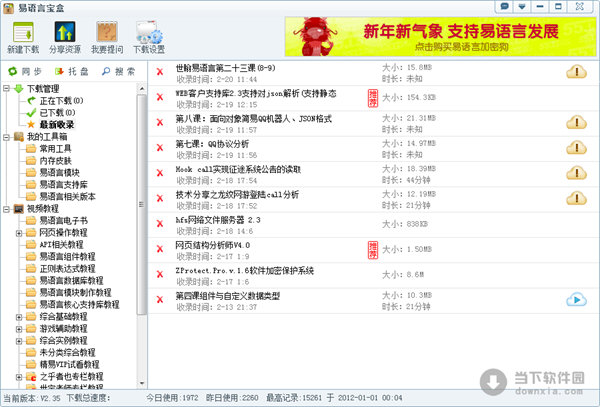Select 正在下载(0) in the tree

pos(61,101)
